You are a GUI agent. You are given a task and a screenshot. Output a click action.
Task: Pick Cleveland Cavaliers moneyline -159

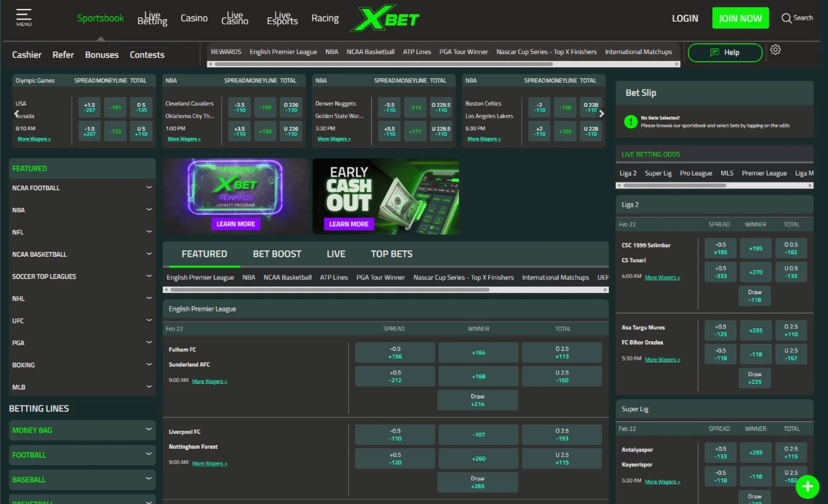pyautogui.click(x=265, y=107)
